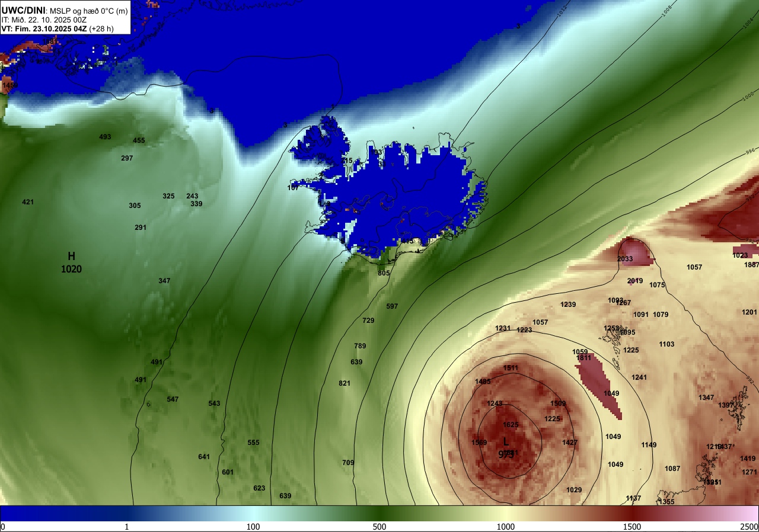Click the height value 1419
Screen dimensions: 759x532
pos(748,459)
